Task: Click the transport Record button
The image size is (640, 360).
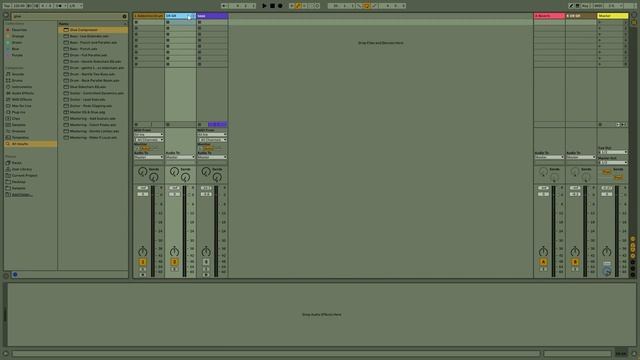Action: tap(280, 6)
